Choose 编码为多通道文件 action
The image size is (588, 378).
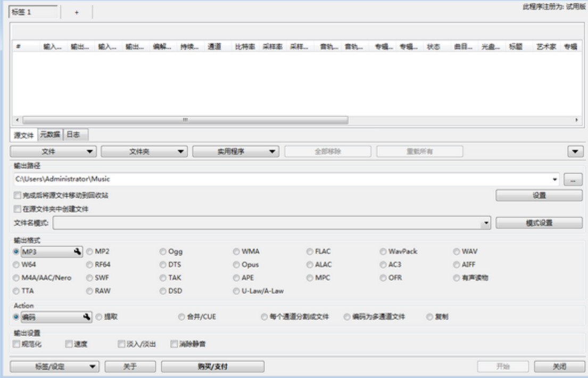347,317
